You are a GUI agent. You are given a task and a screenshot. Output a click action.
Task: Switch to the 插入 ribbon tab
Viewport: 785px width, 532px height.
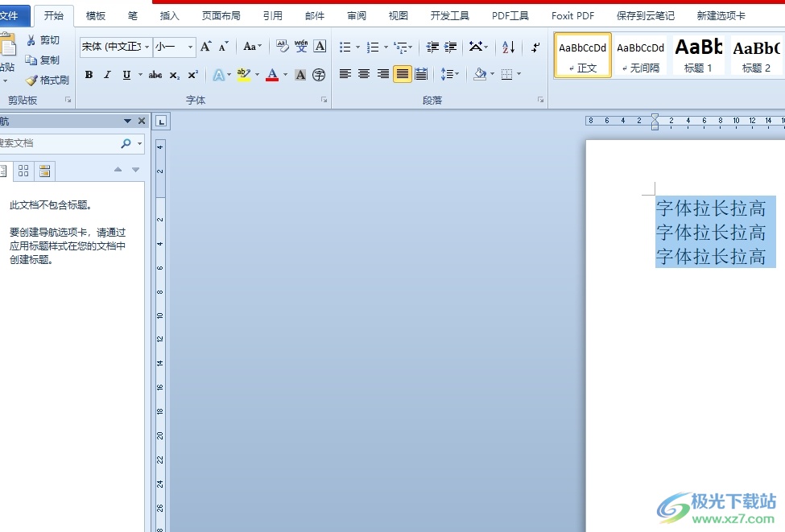pyautogui.click(x=170, y=16)
